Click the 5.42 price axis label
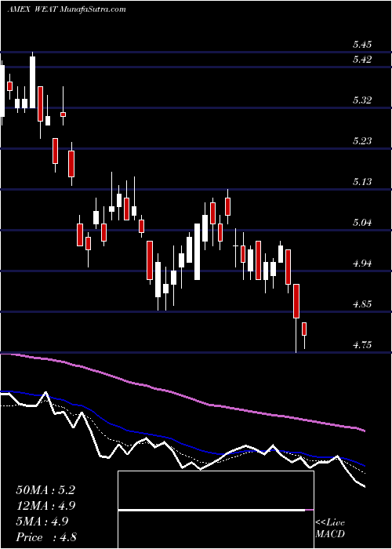Viewport: 392px width, 549px height. pyautogui.click(x=362, y=59)
